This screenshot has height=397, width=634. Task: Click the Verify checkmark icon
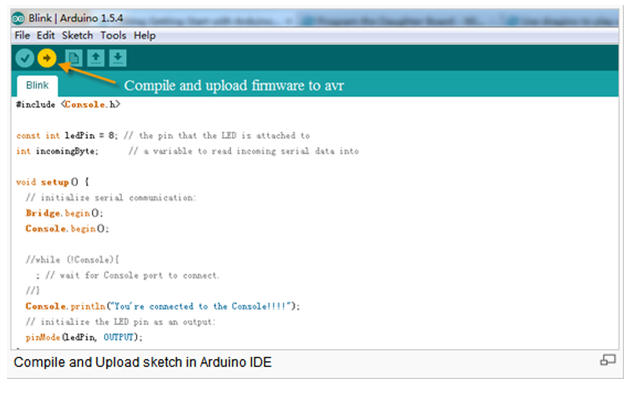point(25,58)
